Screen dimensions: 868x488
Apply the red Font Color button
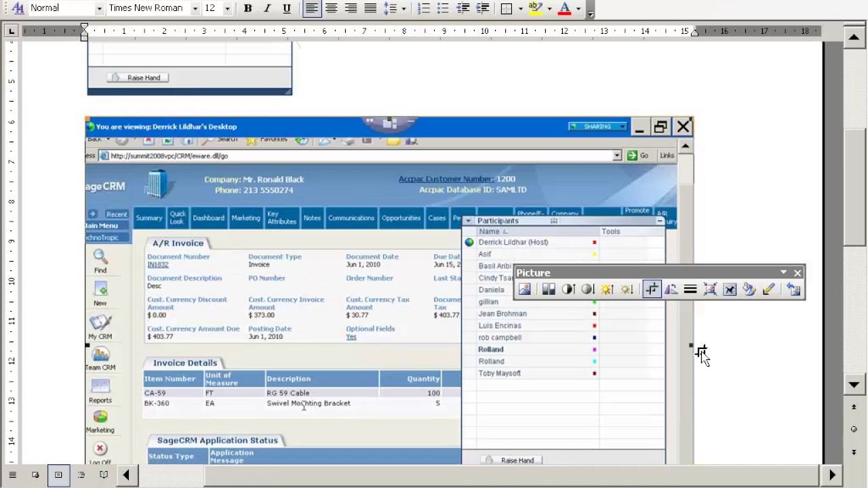pyautogui.click(x=565, y=8)
